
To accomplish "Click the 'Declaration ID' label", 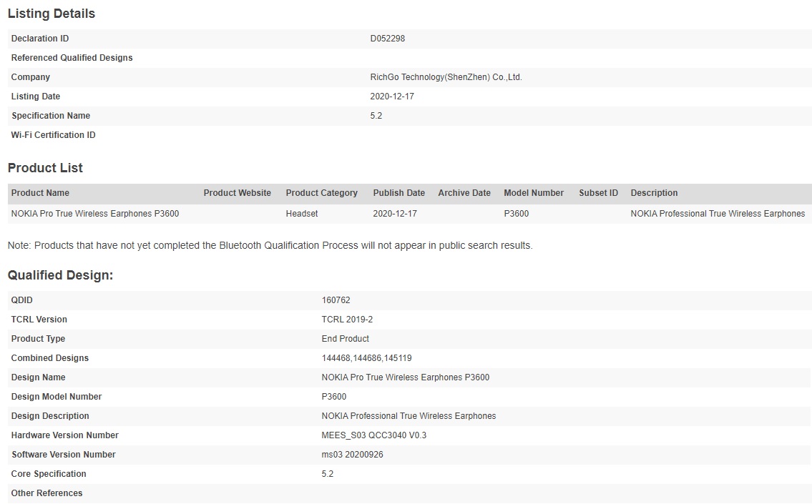I will [40, 39].
